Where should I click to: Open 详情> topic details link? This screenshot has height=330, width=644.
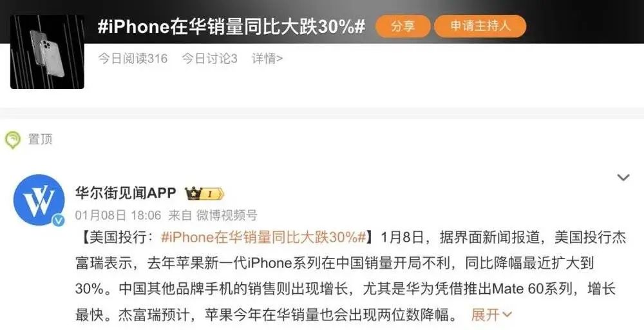pos(267,59)
